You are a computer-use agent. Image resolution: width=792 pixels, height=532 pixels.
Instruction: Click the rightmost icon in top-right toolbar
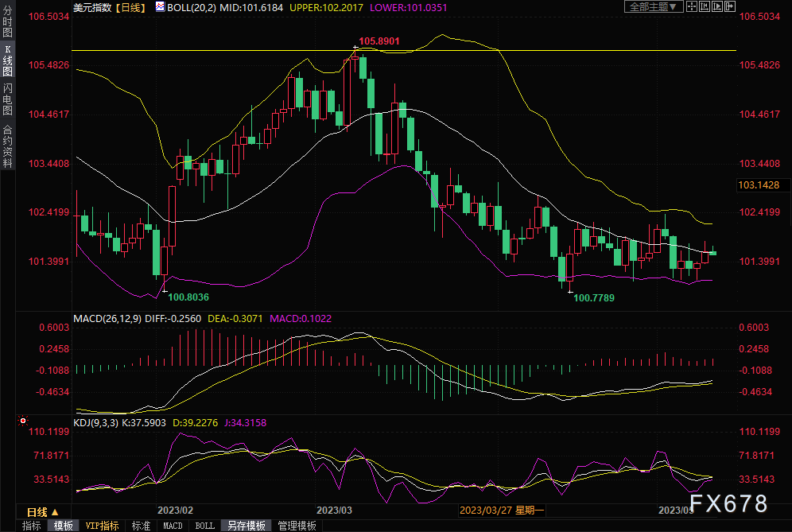[x=728, y=6]
